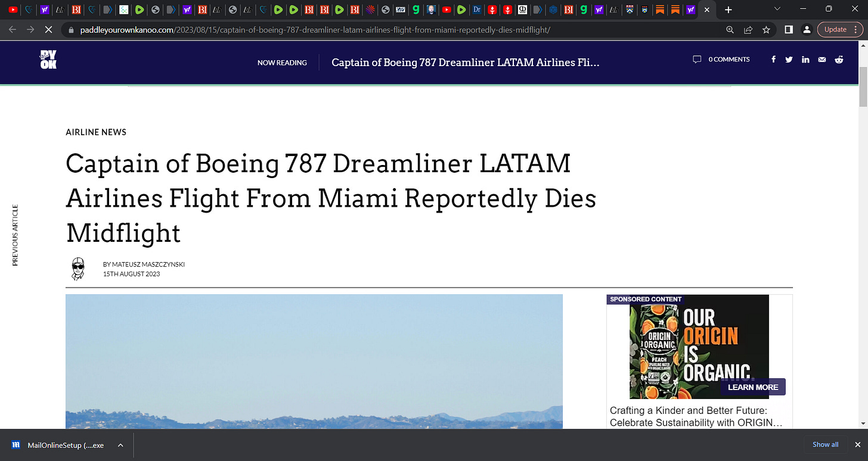Open the MailOnlineSetup downloaded file
Image resolution: width=868 pixels, height=461 pixels.
coord(66,445)
